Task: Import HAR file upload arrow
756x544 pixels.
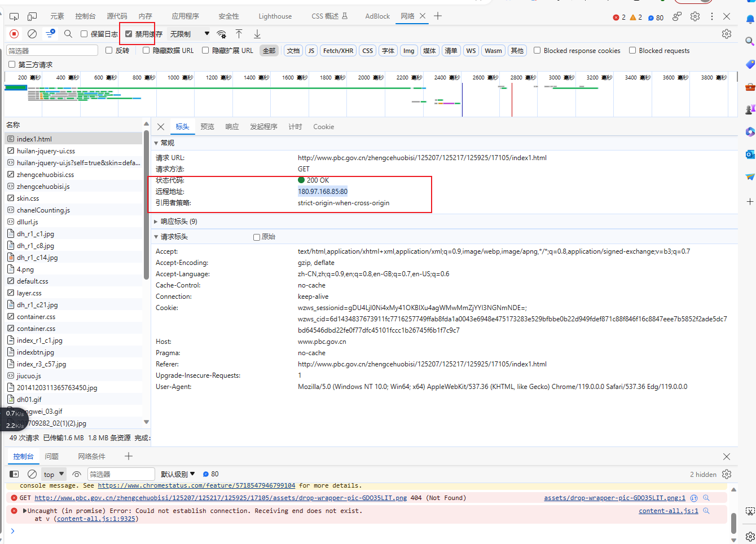Action: 239,34
